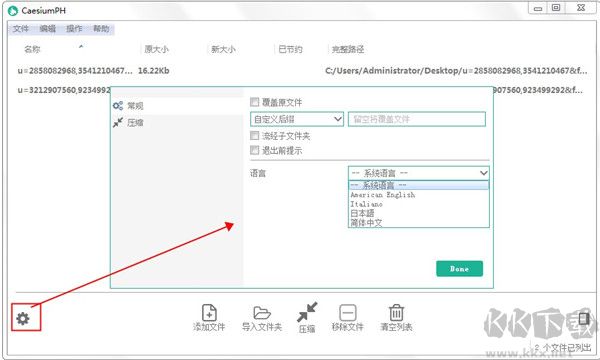Image resolution: width=600 pixels, height=360 pixels.
Task: Click the 16.22Kb size cell
Action: click(x=153, y=70)
